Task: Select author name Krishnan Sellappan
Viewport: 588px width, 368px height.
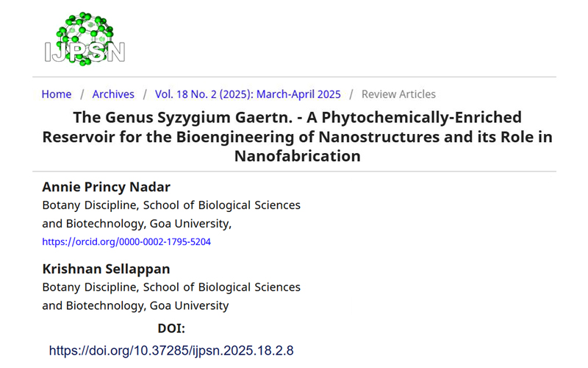Action: (x=105, y=269)
